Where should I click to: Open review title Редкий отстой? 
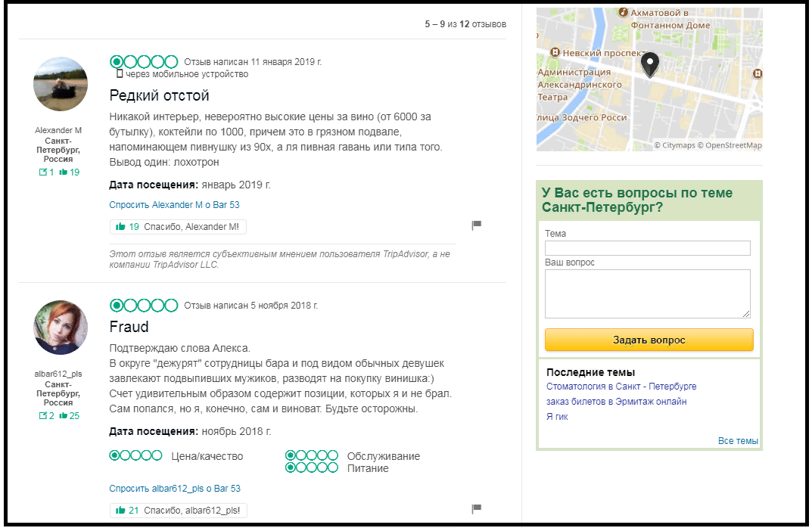click(159, 96)
